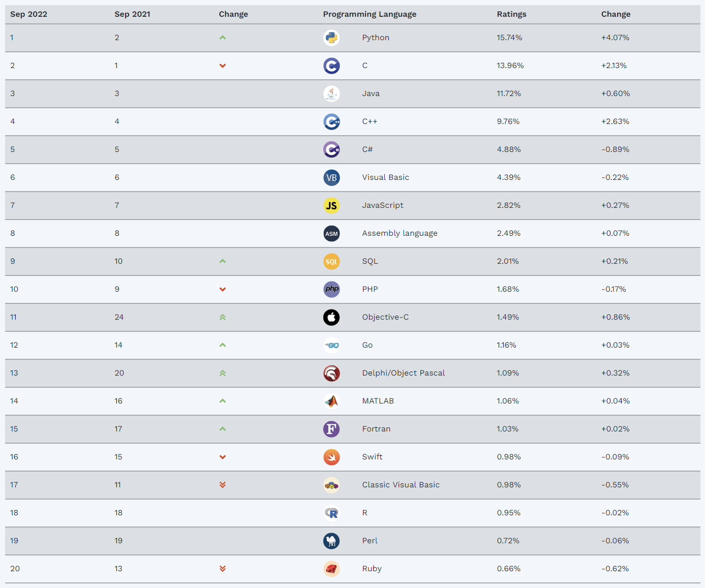Click the double down arrow for Ruby
The image size is (705, 588).
pyautogui.click(x=223, y=569)
